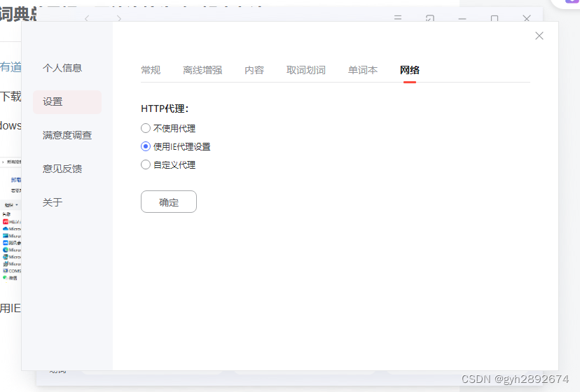Maximize the background dictionary window

coord(494,18)
